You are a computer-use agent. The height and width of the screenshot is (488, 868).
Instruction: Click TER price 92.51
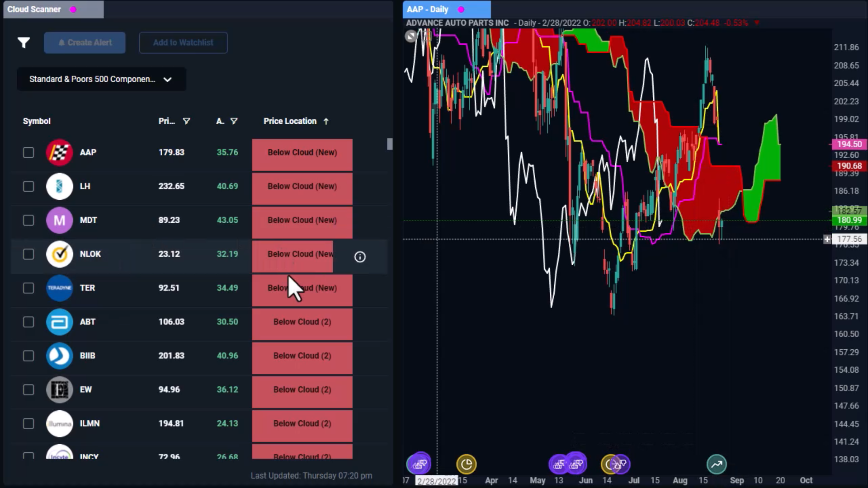169,288
